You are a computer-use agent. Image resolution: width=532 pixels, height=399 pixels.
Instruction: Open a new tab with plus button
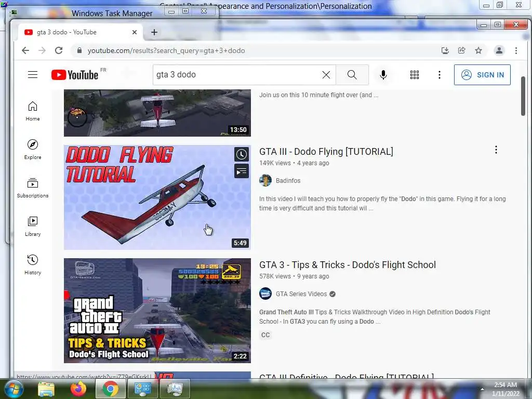(154, 32)
